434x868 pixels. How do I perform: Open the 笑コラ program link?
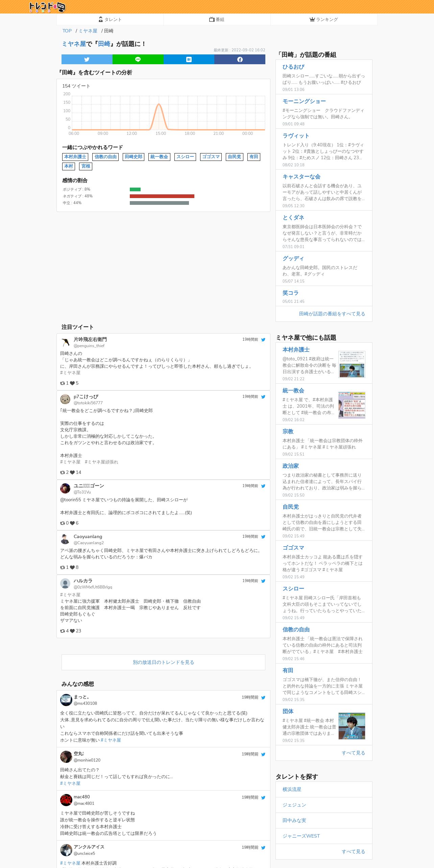[290, 293]
